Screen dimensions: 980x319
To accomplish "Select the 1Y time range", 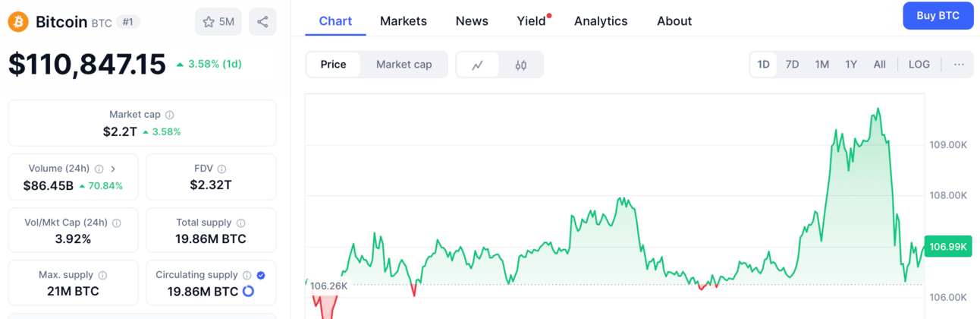I will pos(851,65).
